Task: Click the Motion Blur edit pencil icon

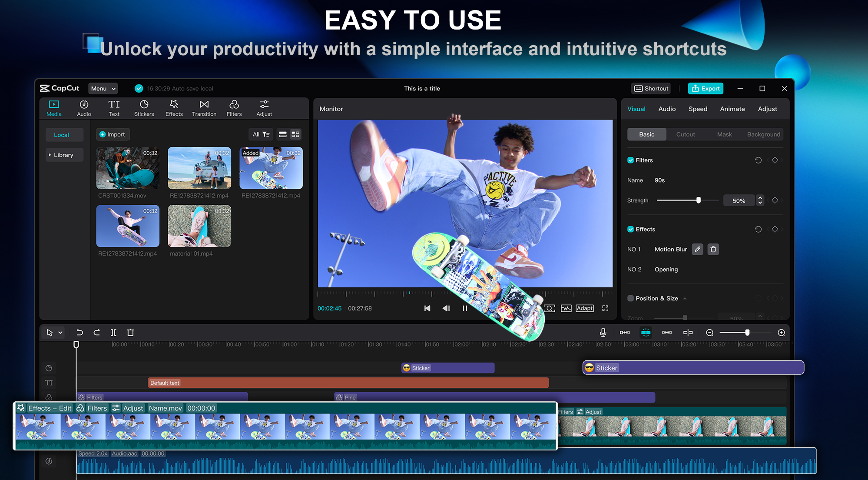Action: click(x=697, y=249)
